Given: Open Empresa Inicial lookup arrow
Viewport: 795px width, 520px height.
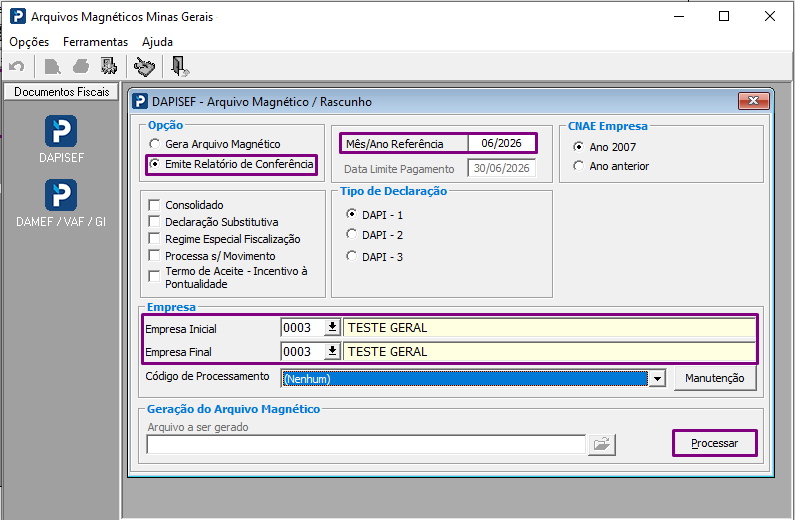Looking at the screenshot, I should pyautogui.click(x=332, y=327).
